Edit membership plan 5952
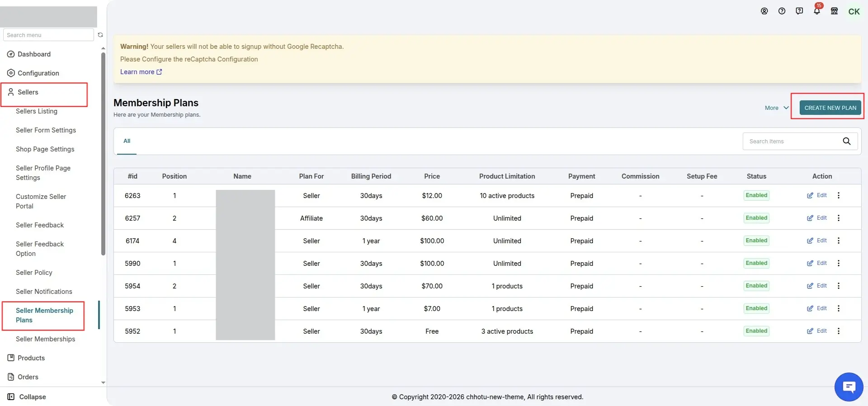 coord(817,331)
